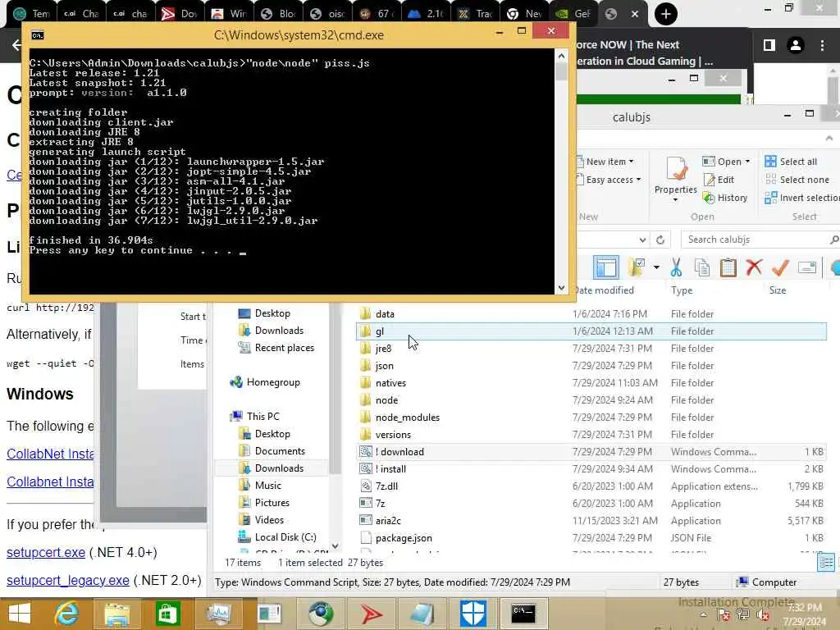Select the gl folder row
Image resolution: width=840 pixels, height=630 pixels.
tap(591, 331)
